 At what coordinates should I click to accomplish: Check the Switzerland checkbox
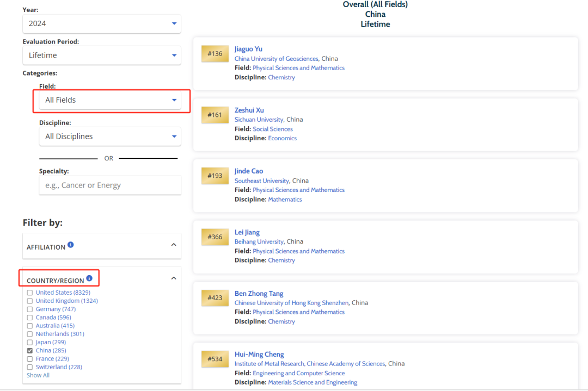point(29,367)
